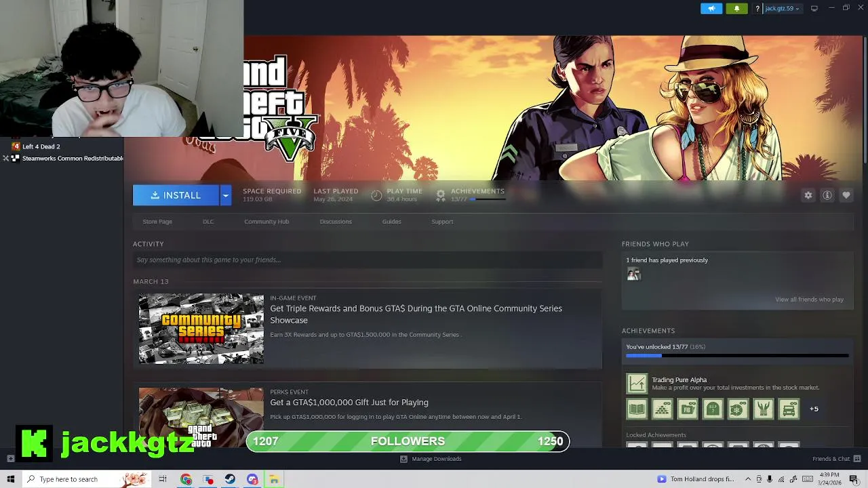Click the vault wheel achievement icon
This screenshot has height=488, width=868.
pos(738,409)
